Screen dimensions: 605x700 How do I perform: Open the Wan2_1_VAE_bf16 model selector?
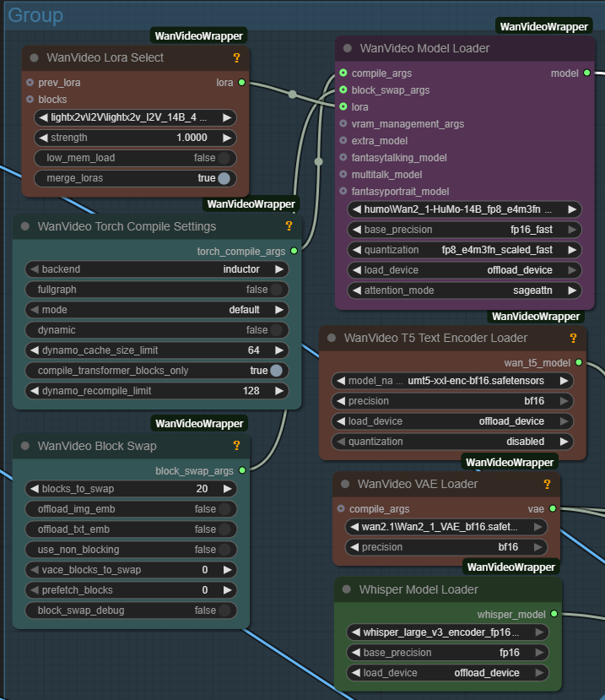(x=446, y=527)
